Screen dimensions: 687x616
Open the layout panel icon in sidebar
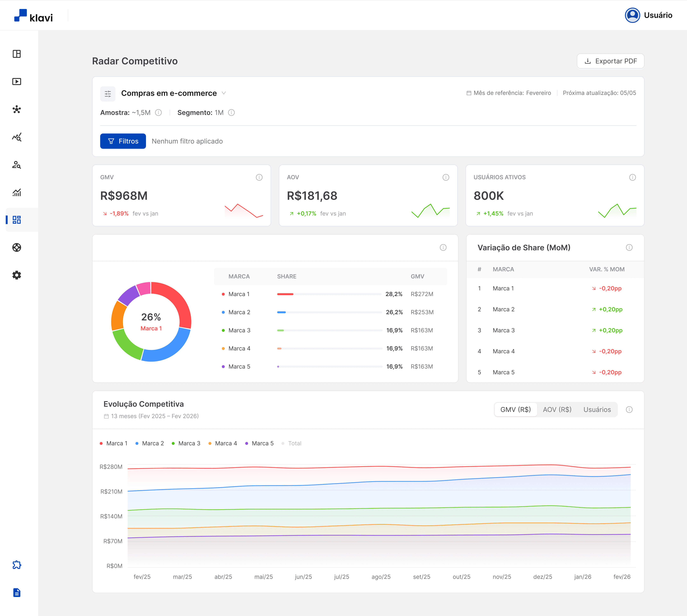[17, 54]
